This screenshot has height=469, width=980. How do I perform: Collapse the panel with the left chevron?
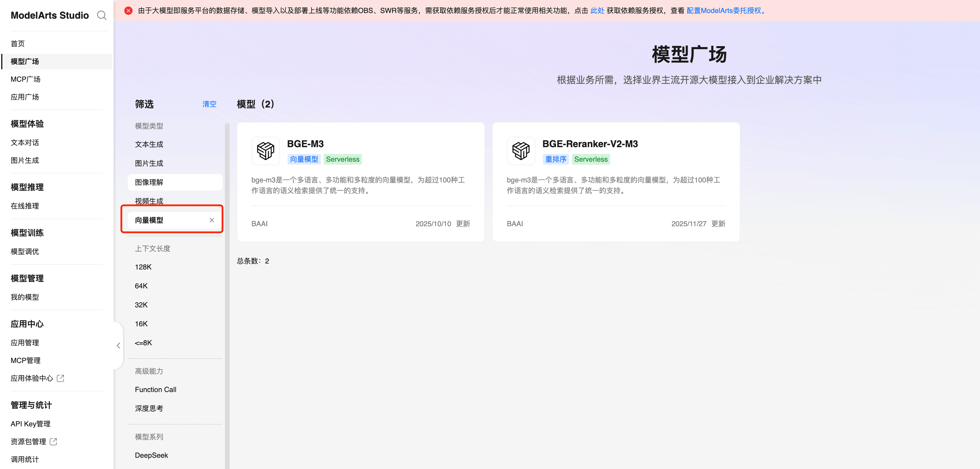tap(118, 345)
